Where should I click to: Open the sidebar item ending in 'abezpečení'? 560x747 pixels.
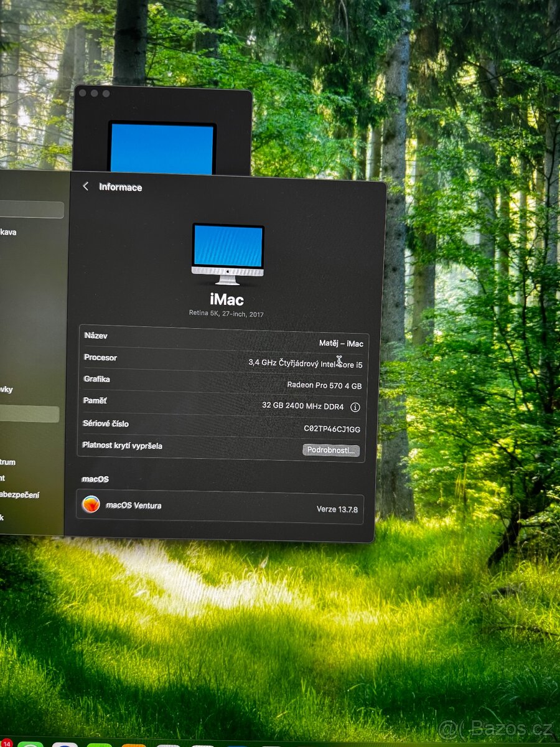click(20, 495)
